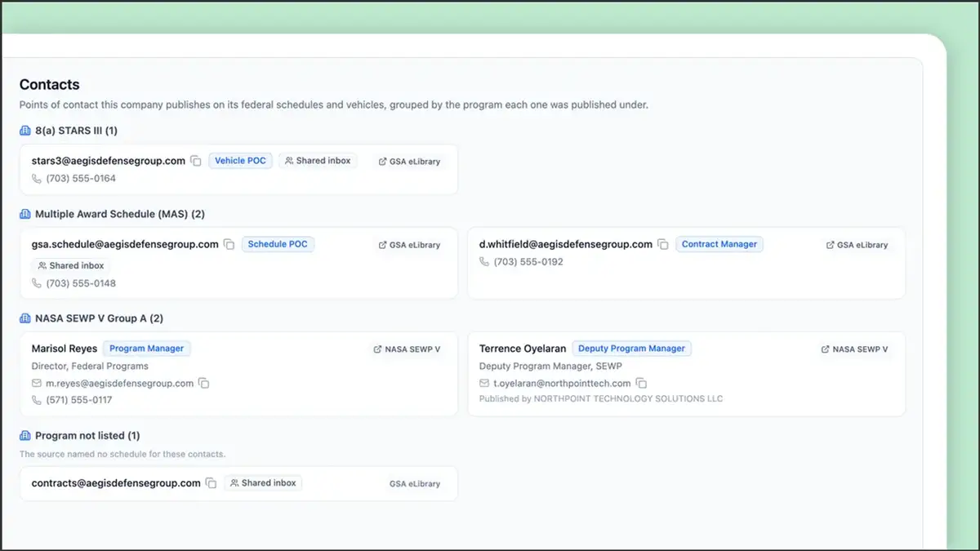Click the t.oyelaran@northpointtech.com email text
This screenshot has height=551, width=980.
coord(562,383)
